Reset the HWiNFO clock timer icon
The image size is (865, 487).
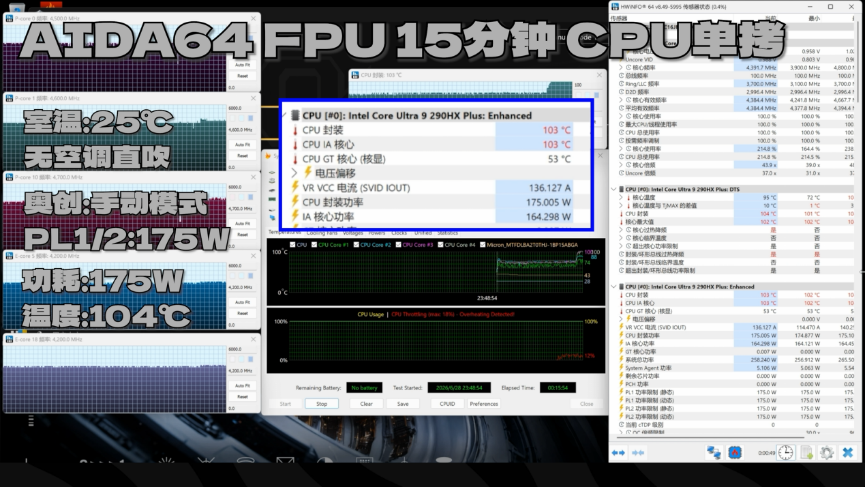tap(786, 453)
